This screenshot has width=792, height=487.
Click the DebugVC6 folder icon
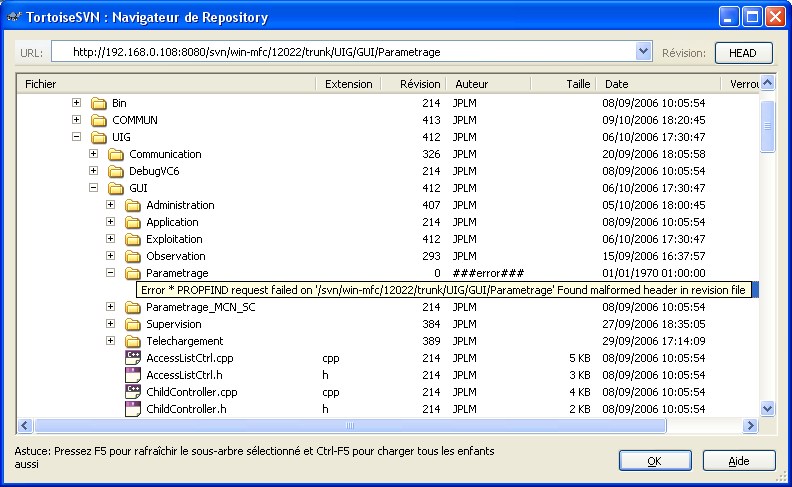[x=116, y=172]
